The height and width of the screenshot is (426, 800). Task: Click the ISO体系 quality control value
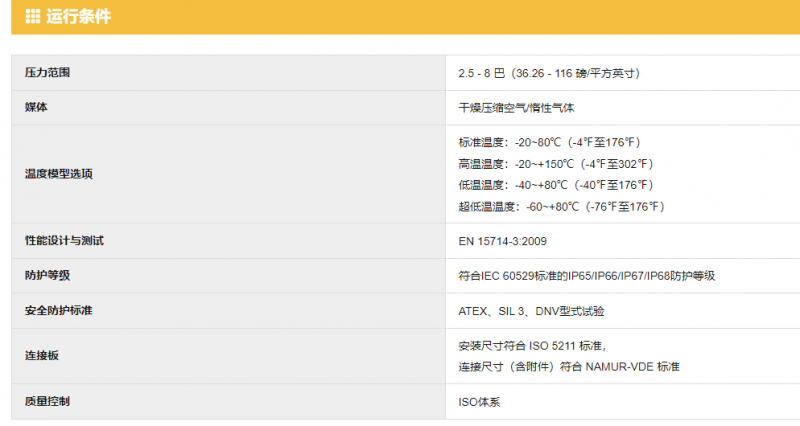(480, 401)
